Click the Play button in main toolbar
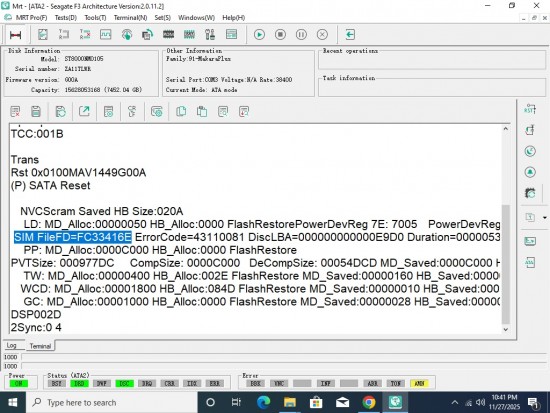Viewport: 550px width, 413px height. [259, 34]
